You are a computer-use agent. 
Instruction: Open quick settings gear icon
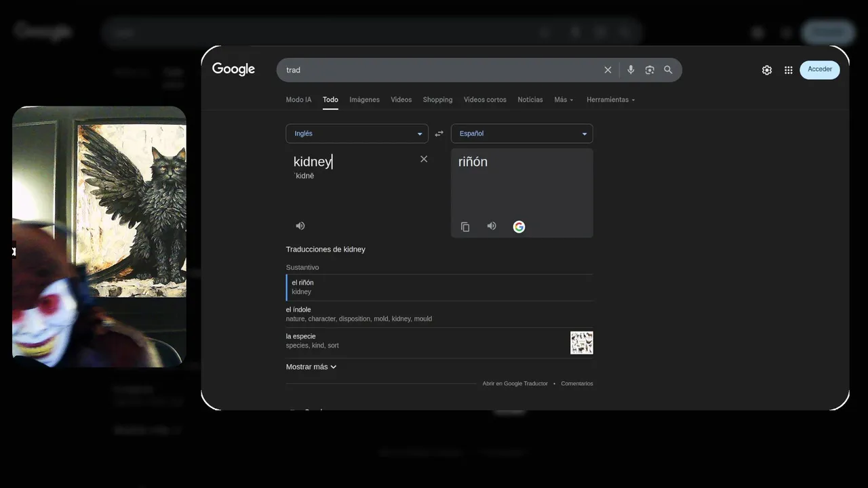pyautogui.click(x=767, y=70)
